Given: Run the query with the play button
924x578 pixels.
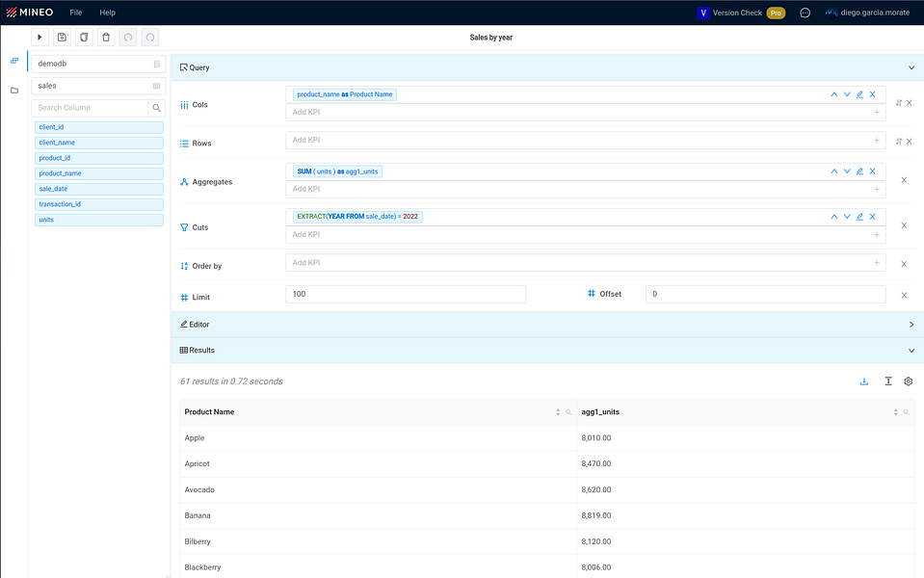Looking at the screenshot, I should (40, 38).
